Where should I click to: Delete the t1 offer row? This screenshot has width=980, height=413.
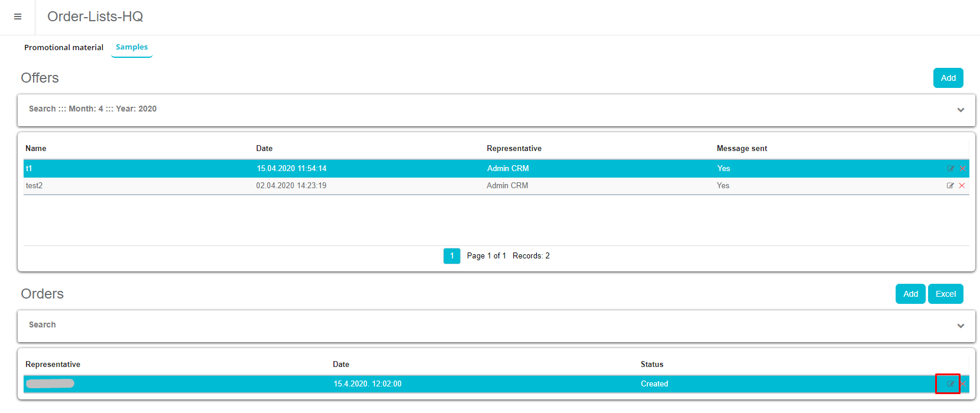click(x=962, y=169)
